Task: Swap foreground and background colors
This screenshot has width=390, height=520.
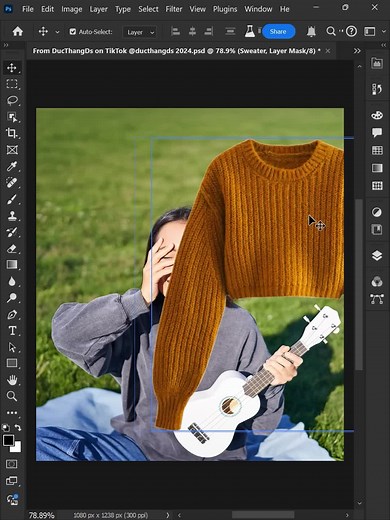Action: click(x=18, y=428)
